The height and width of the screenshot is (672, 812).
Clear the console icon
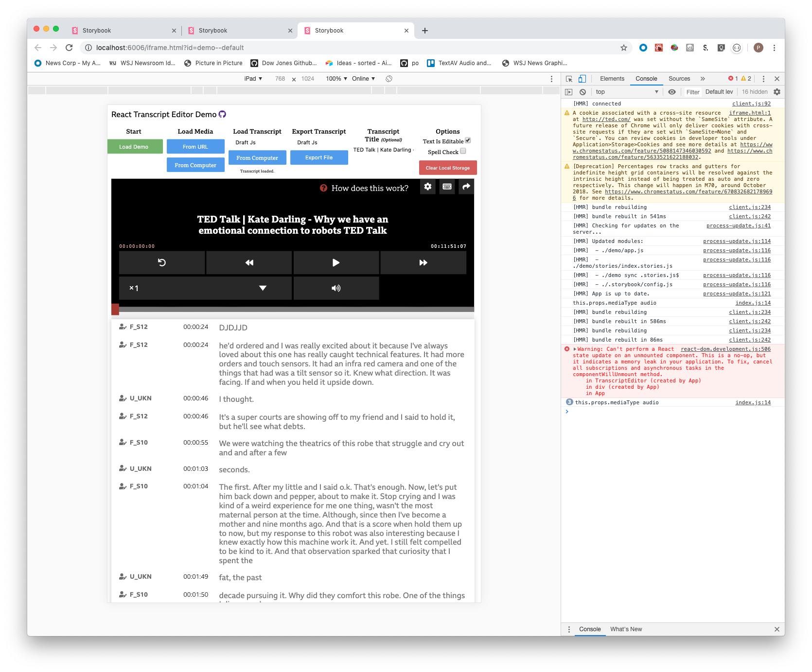coord(583,92)
